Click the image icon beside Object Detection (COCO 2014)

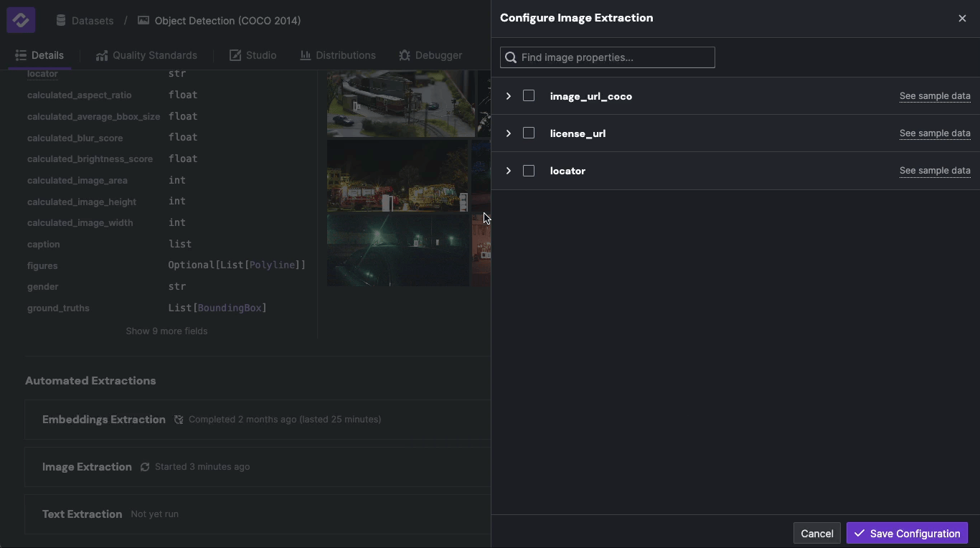pyautogui.click(x=143, y=21)
